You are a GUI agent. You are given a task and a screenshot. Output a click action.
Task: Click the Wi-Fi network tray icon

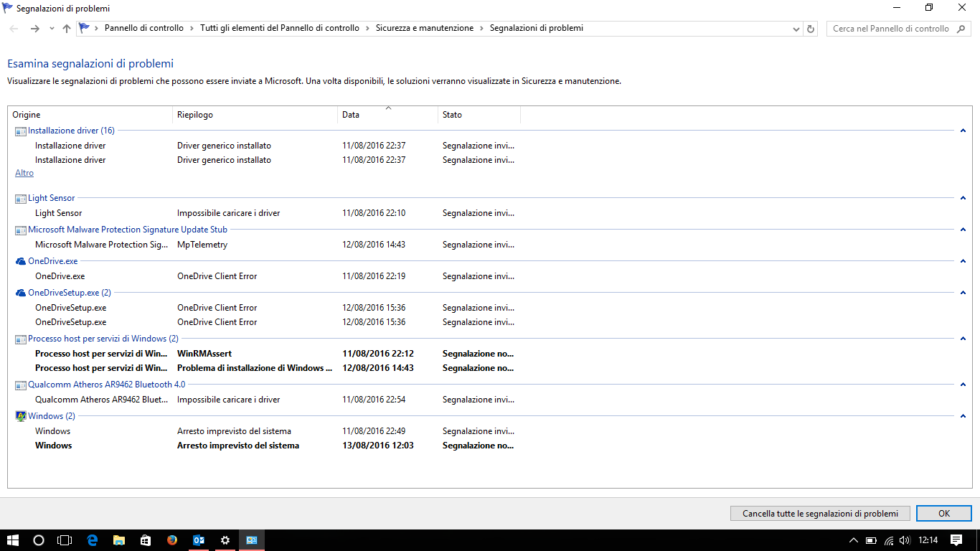coord(888,540)
